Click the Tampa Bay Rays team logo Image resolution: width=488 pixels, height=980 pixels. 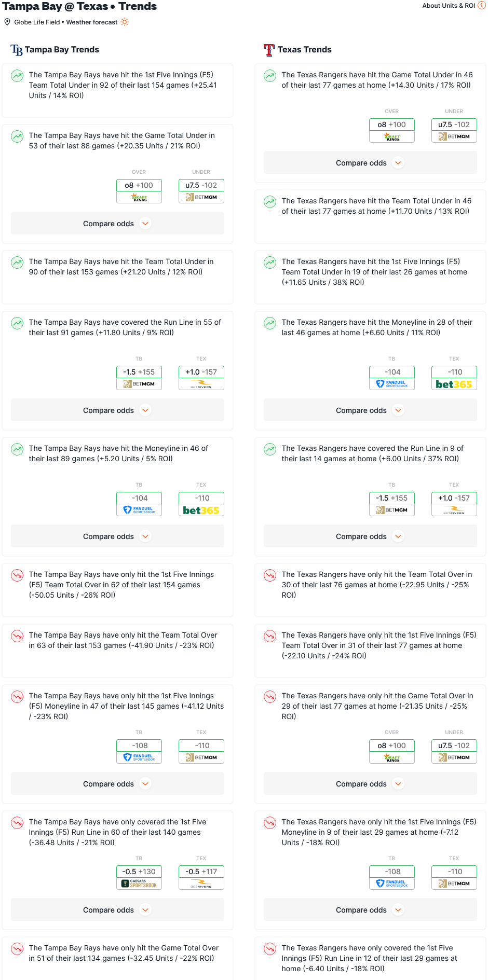[17, 50]
